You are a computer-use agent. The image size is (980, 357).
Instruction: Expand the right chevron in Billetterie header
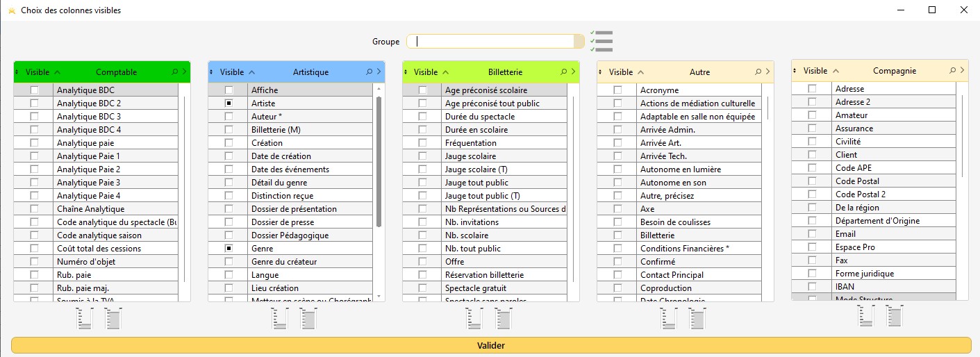(x=573, y=72)
